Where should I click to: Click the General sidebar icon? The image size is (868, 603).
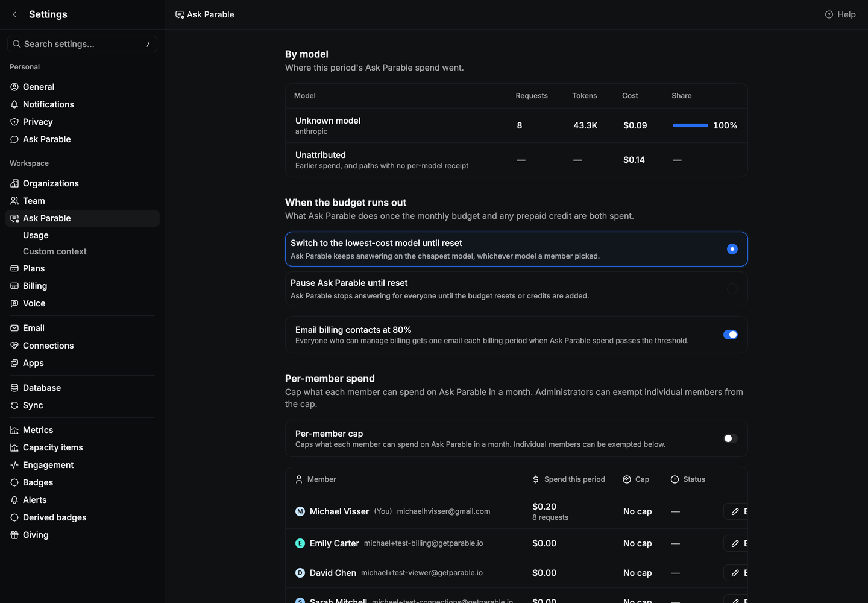[14, 87]
